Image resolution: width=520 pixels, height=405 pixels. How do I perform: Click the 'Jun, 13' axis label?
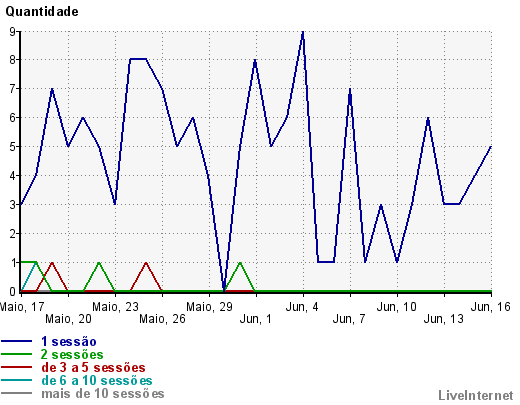coord(444,319)
